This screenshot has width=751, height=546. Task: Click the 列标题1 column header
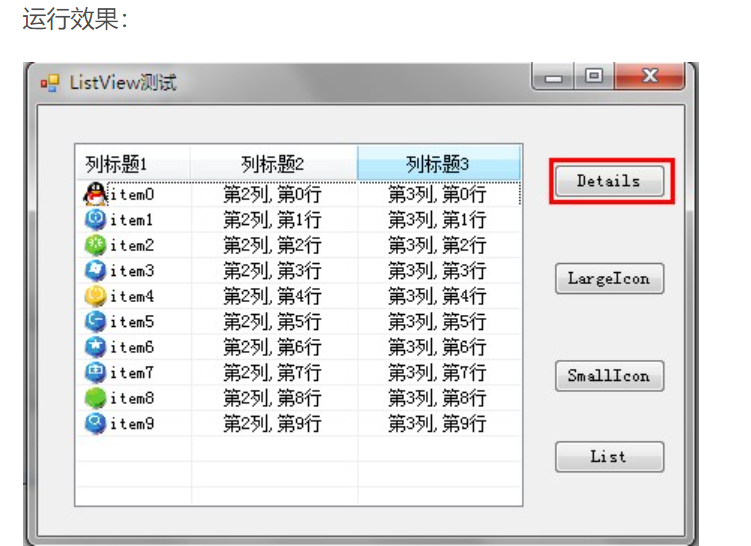click(x=133, y=164)
